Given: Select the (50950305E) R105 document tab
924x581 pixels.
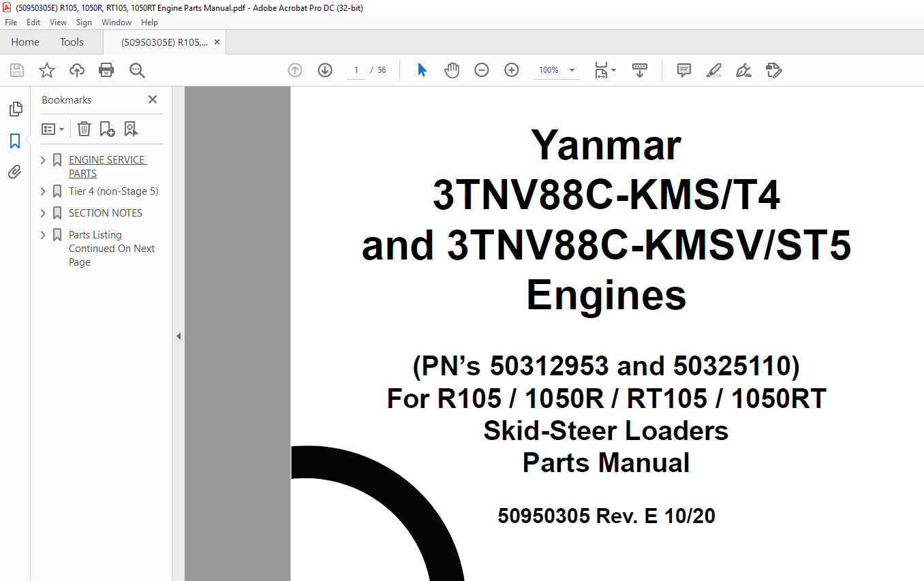Looking at the screenshot, I should 164,42.
